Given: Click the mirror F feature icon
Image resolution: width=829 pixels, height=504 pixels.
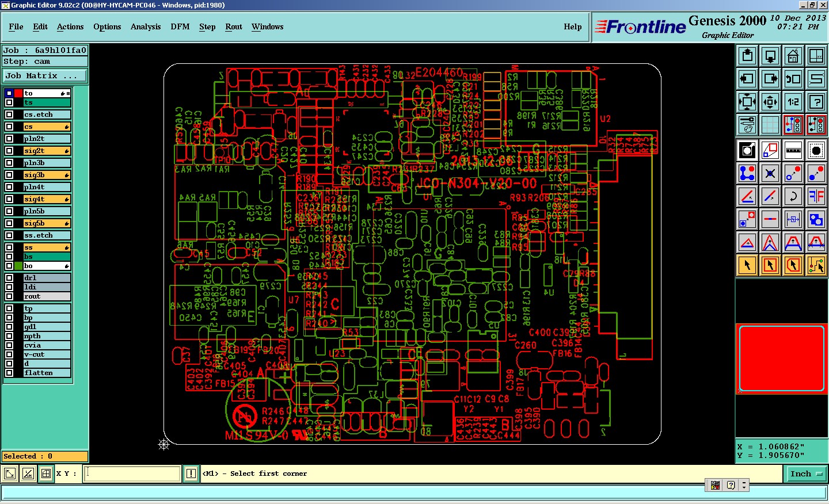Looking at the screenshot, I should [816, 196].
